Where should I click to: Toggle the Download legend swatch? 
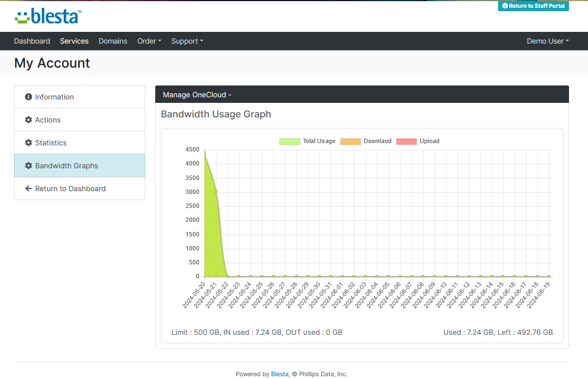click(x=350, y=141)
